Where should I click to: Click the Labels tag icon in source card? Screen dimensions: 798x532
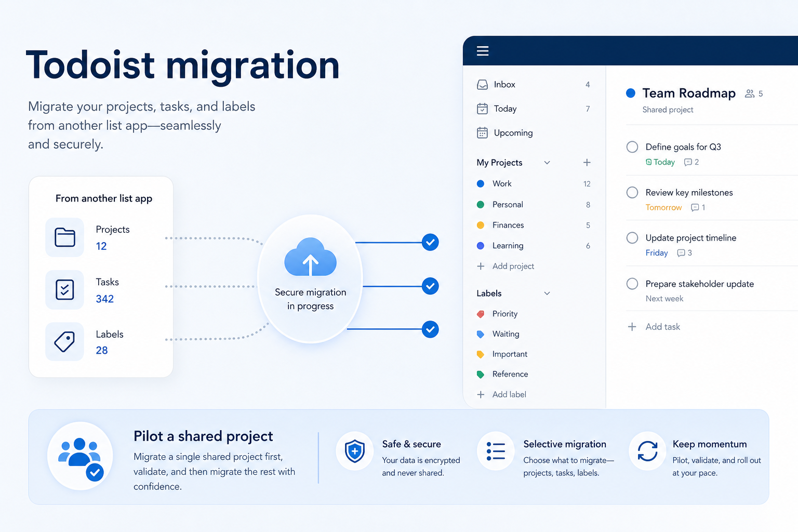click(65, 342)
